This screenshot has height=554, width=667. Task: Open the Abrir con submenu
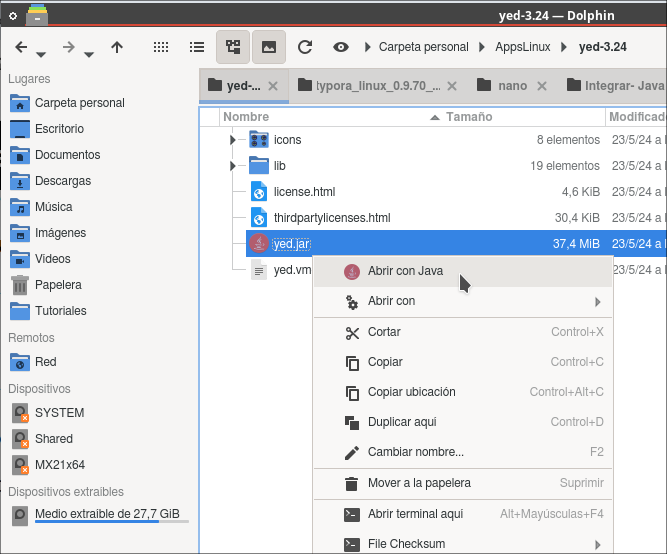point(463,301)
